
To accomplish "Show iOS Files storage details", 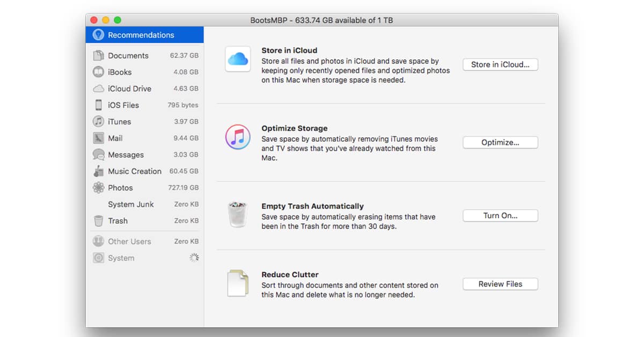I will pos(123,105).
